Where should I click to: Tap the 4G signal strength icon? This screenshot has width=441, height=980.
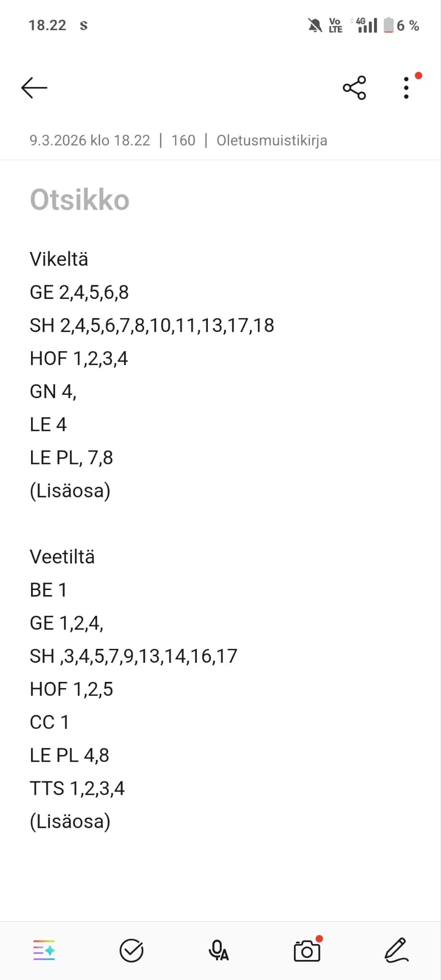[x=366, y=25]
